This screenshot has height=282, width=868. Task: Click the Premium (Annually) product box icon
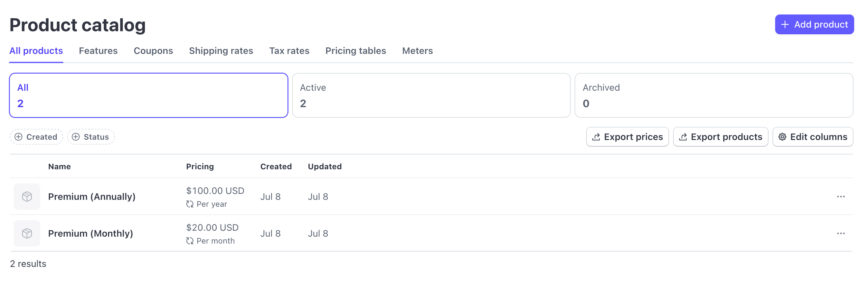27,197
